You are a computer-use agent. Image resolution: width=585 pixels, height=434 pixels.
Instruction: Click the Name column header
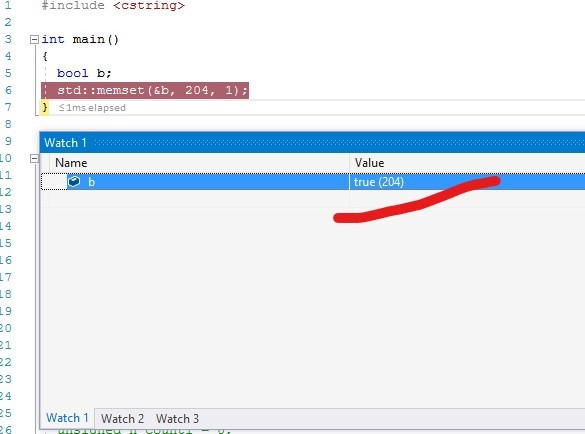coord(199,163)
